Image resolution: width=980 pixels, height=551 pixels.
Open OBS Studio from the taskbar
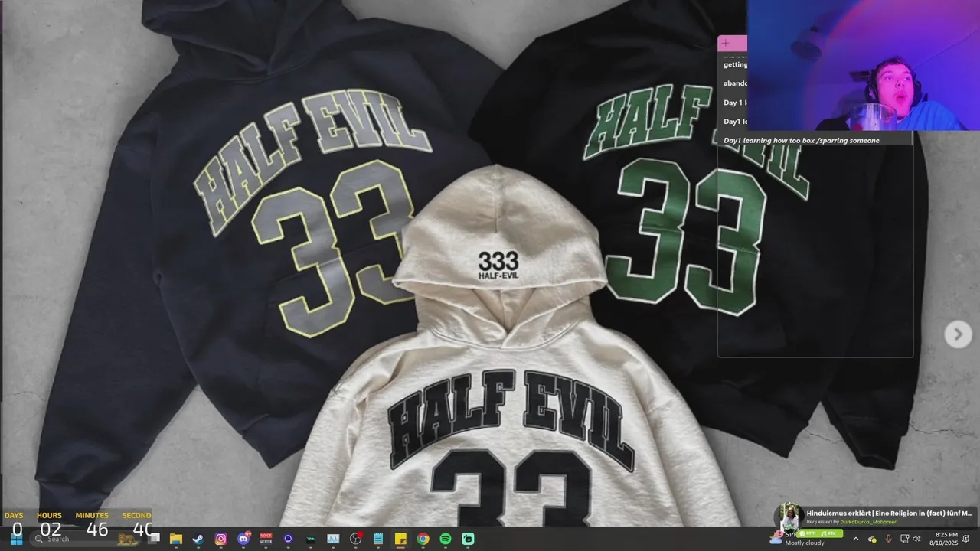(x=355, y=539)
